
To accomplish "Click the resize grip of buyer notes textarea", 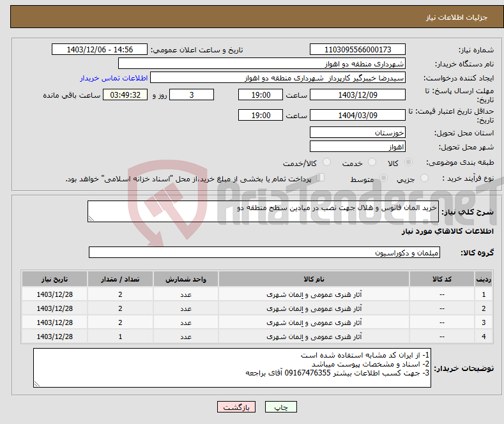I will coord(37,384).
